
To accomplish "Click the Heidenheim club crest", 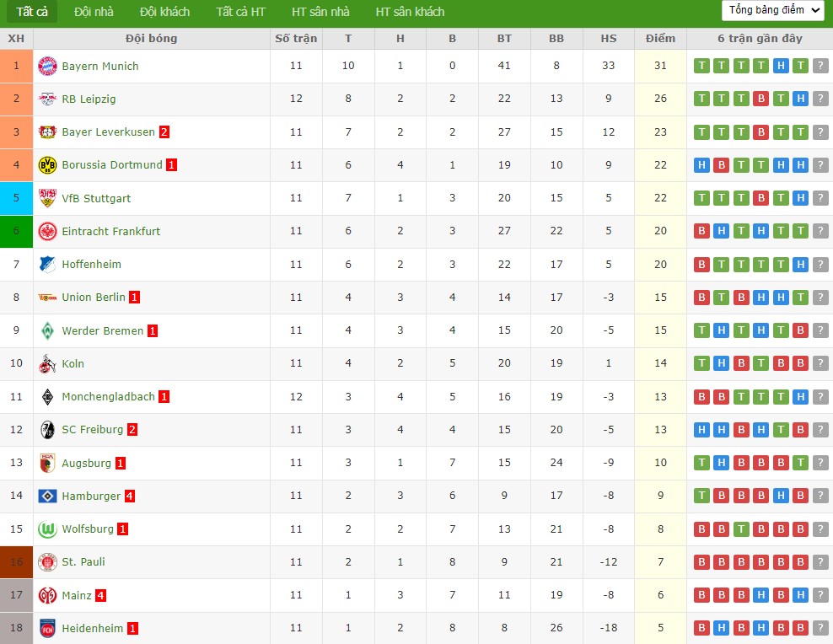I will point(47,628).
